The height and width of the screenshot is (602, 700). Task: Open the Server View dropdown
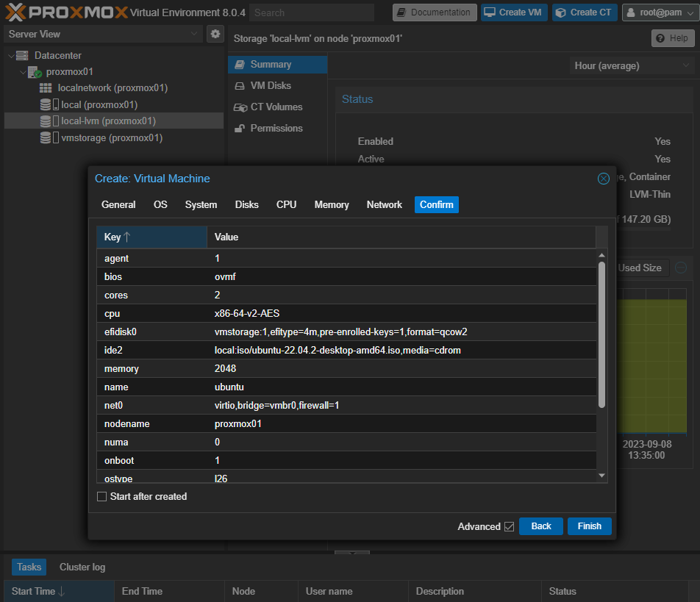point(103,34)
